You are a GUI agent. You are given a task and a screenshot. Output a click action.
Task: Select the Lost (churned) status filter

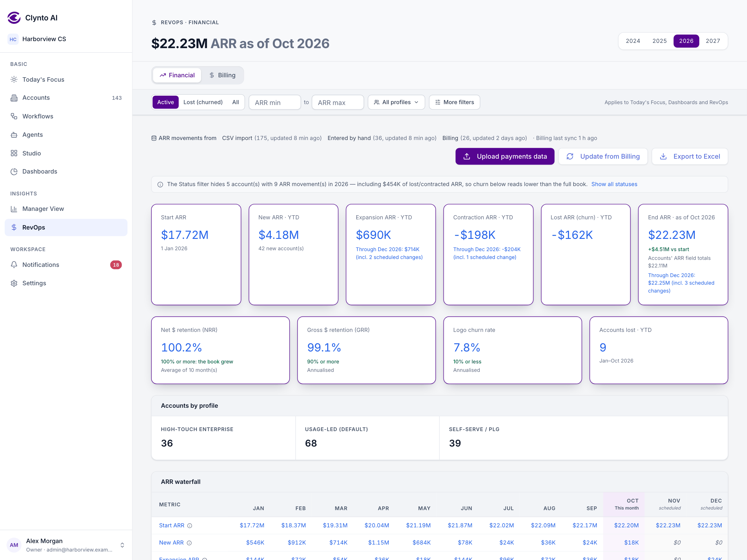point(203,102)
